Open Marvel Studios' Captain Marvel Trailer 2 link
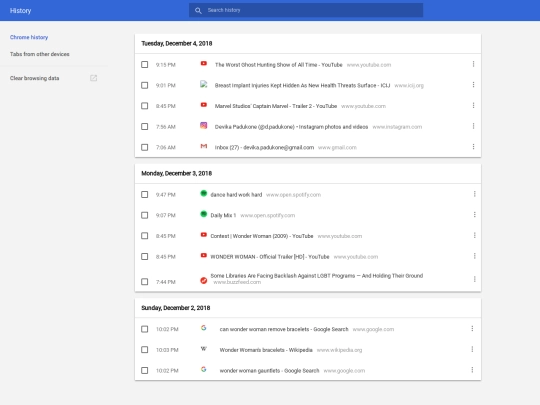The image size is (540, 405). [276, 106]
